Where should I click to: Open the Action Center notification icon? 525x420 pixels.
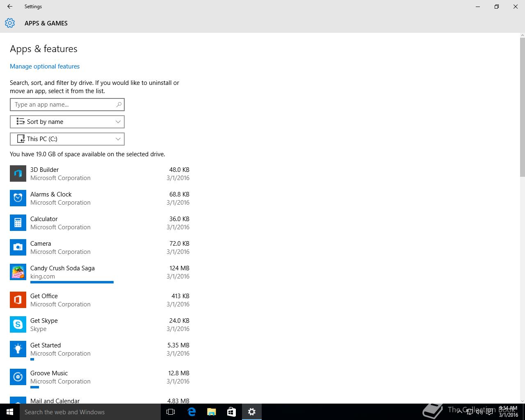pos(489,412)
